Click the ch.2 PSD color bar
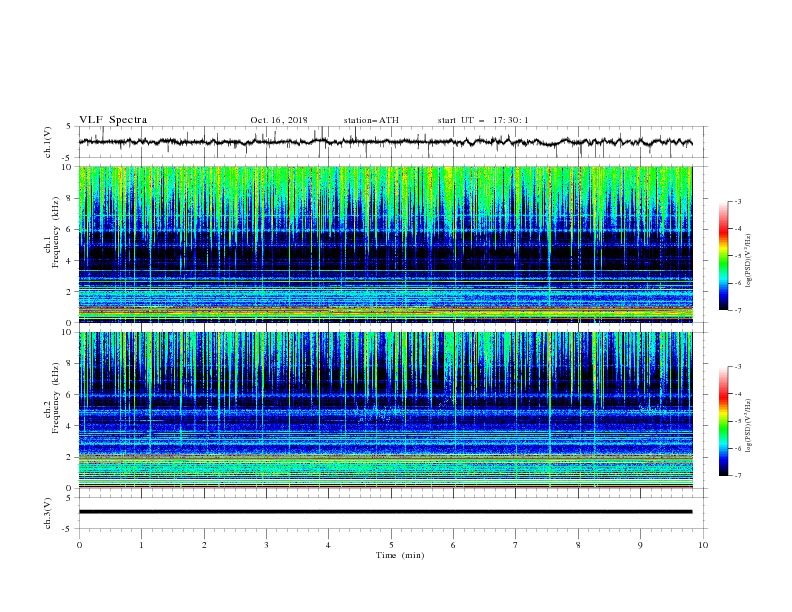This screenshot has width=792, height=612. tap(724, 421)
